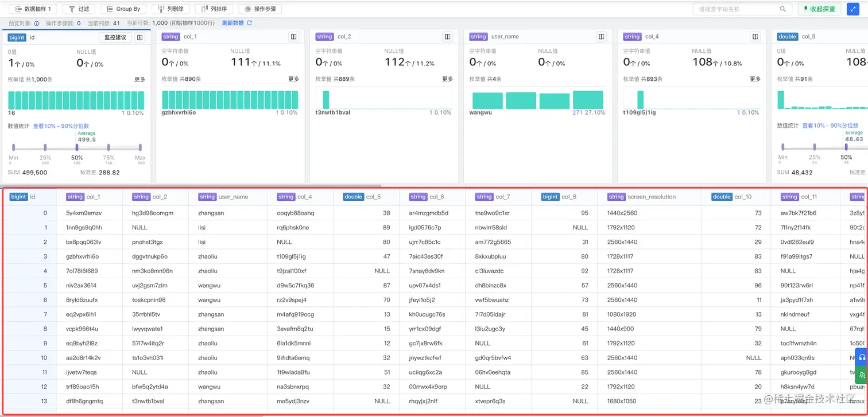Click the 过滤 filter button
Screen dimensions: 868x417
(x=79, y=9)
